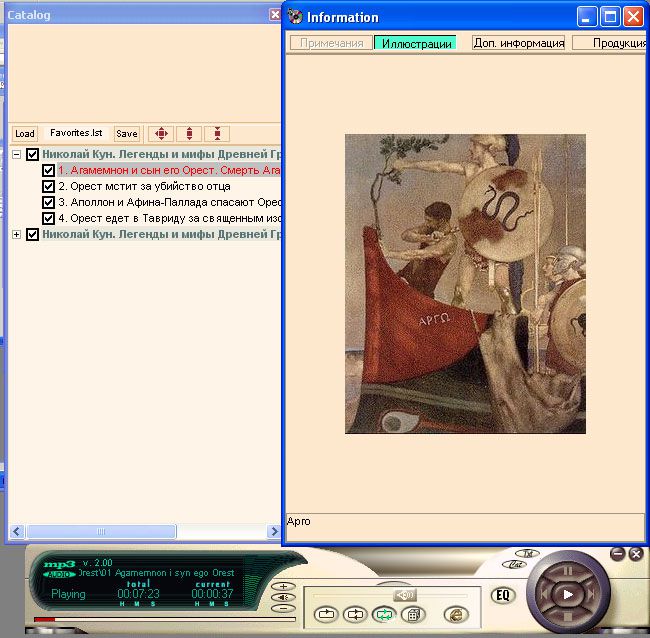Click the Internet Explorer icon in the player
Viewport: 650px width, 638px height.
[457, 615]
